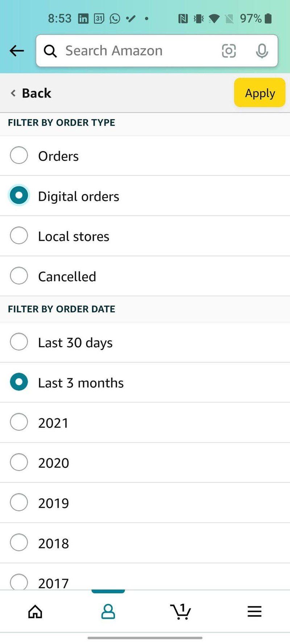Filter orders by year 2021
290x644 pixels.
coord(19,422)
